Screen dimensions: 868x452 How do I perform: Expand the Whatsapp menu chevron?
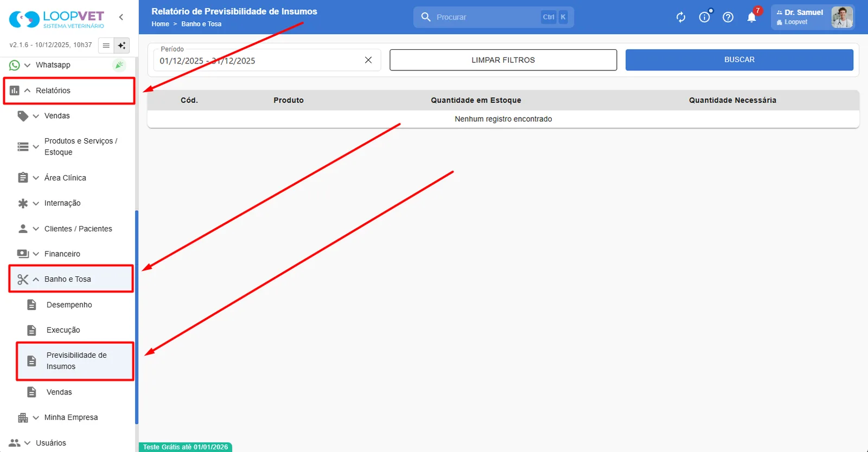tap(27, 65)
